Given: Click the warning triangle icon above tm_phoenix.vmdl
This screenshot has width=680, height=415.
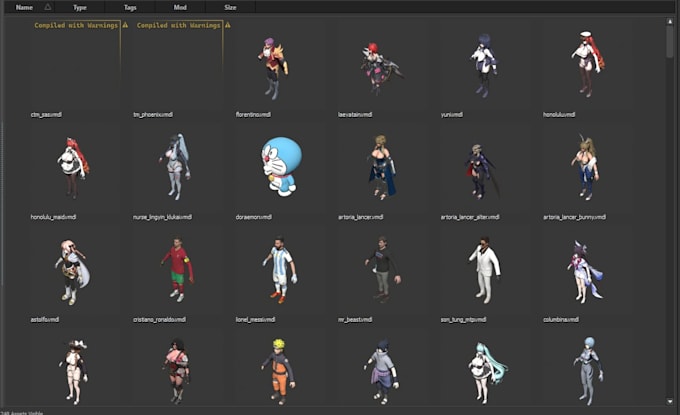Looking at the screenshot, I should (228, 25).
